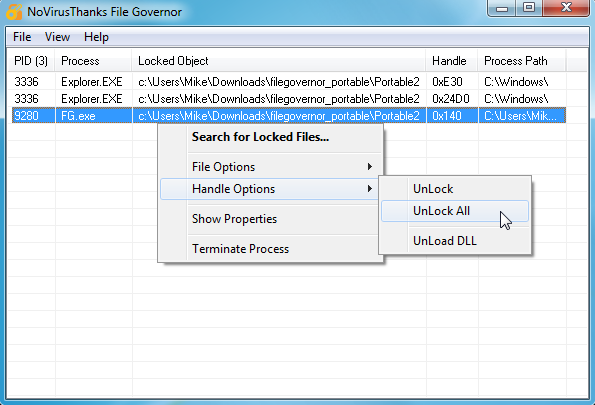The width and height of the screenshot is (595, 405).
Task: Open the File menu
Action: [22, 37]
